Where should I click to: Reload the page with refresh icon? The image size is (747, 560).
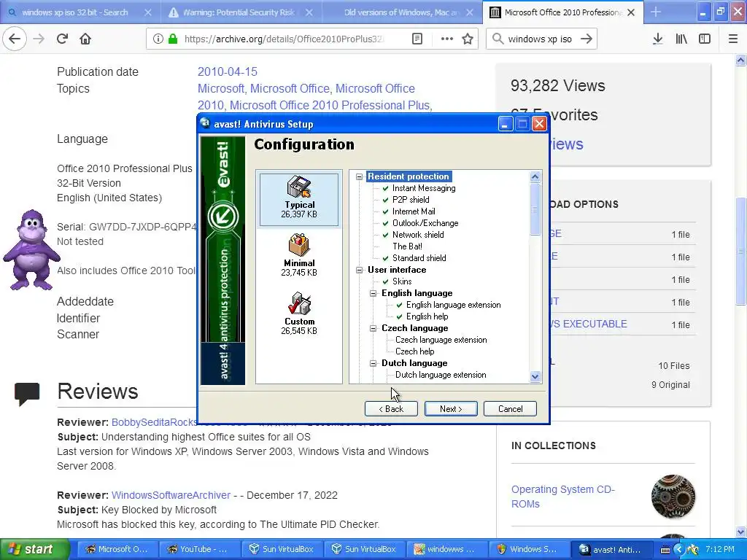[x=62, y=39]
